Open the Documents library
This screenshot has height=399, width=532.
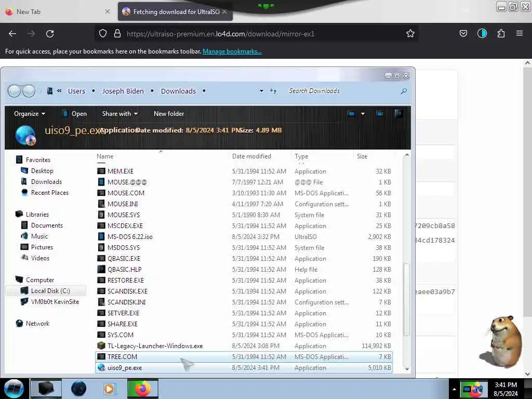[x=42, y=225]
